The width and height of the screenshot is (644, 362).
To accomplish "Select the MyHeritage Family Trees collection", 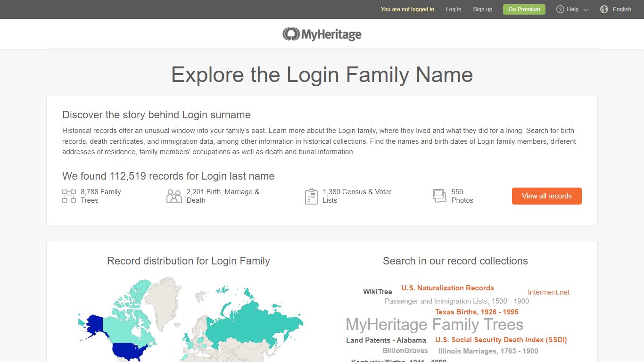I will click(x=434, y=324).
